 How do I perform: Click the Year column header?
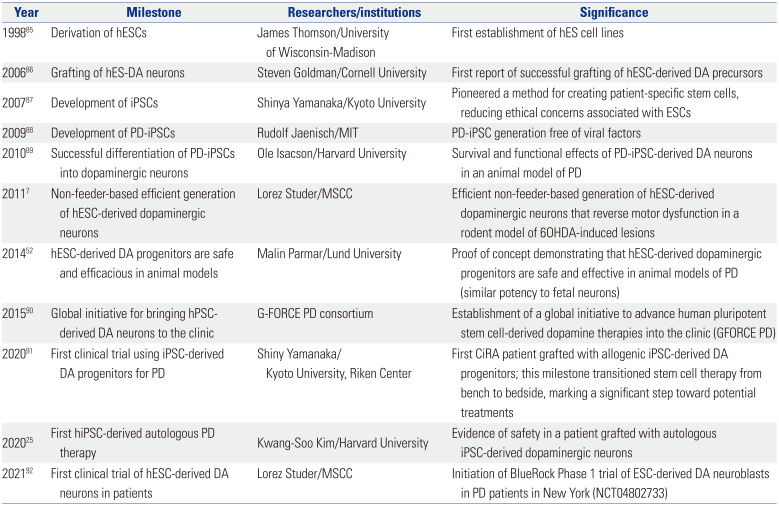coord(19,11)
